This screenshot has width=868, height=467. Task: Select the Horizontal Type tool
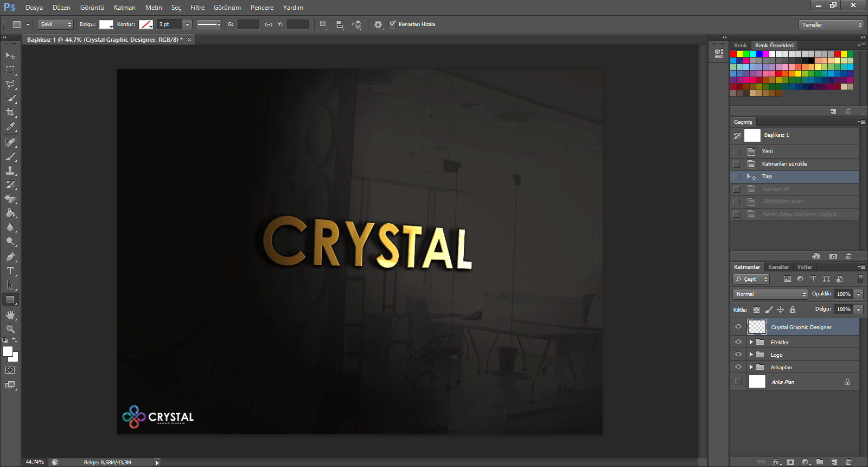[x=10, y=271]
